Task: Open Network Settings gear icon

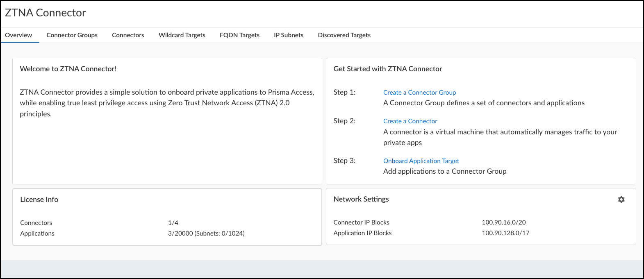Action: tap(621, 200)
